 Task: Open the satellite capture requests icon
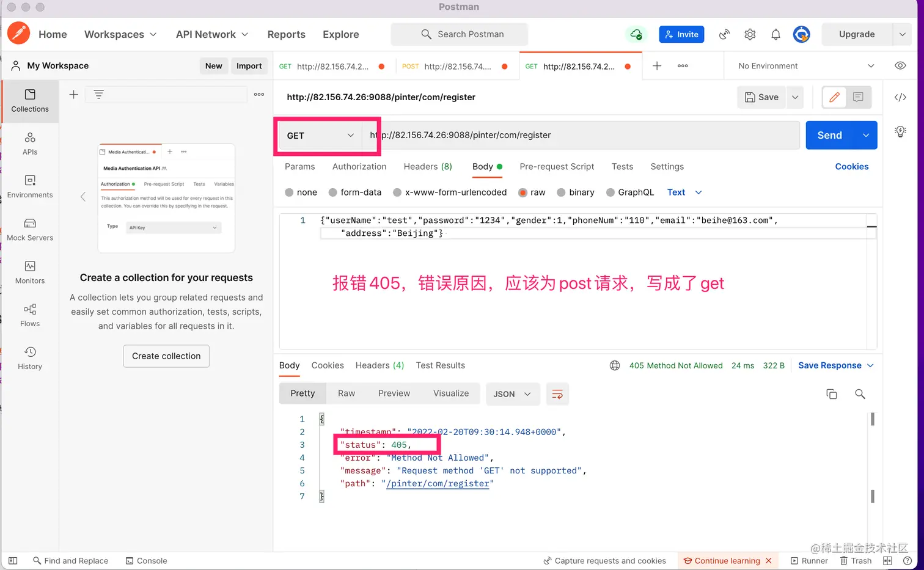pos(724,34)
